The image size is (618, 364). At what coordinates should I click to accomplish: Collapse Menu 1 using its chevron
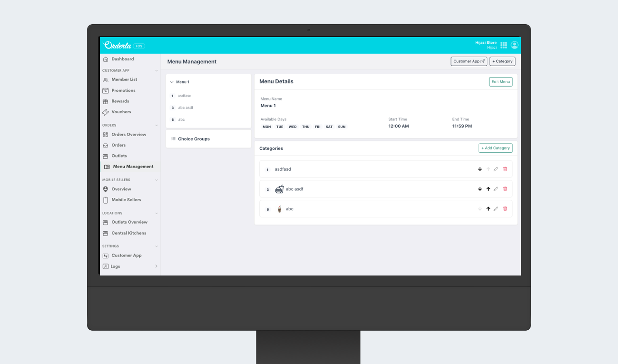point(172,81)
